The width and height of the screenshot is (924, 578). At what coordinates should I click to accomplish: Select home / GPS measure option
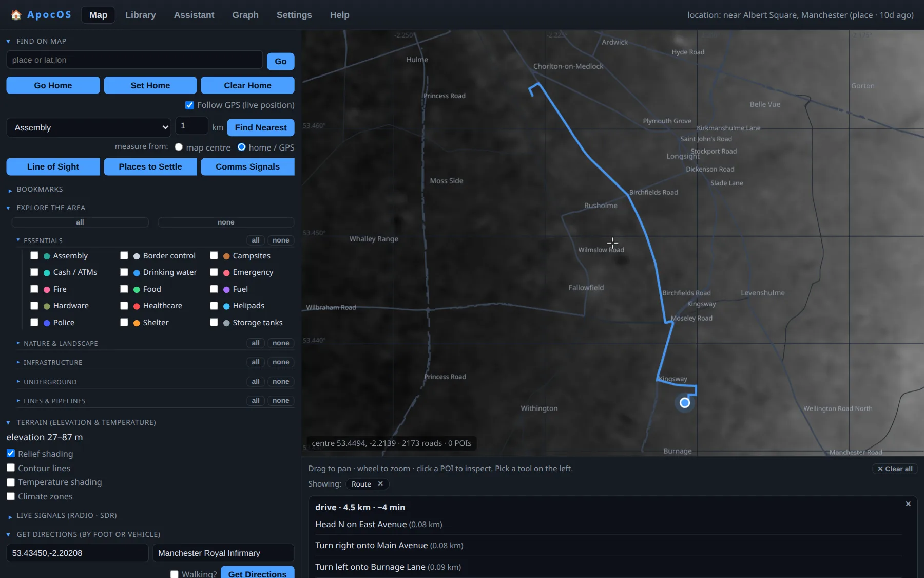241,147
